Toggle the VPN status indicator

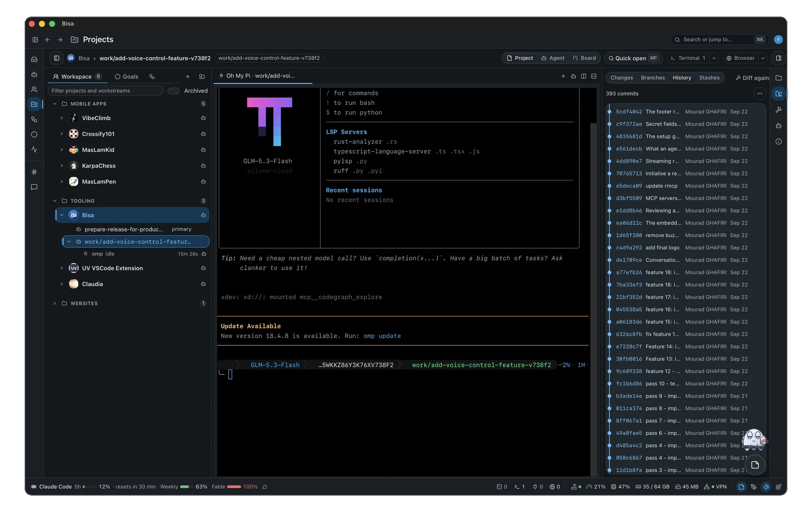tap(715, 487)
